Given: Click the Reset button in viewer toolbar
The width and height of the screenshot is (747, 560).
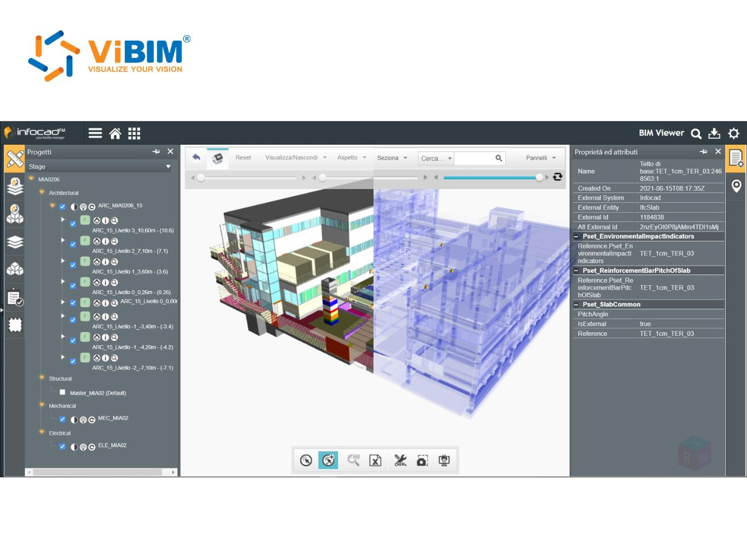Looking at the screenshot, I should tap(243, 157).
